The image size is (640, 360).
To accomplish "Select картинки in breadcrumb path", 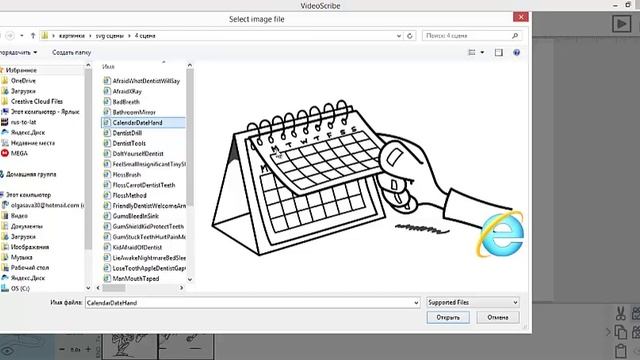I will [x=72, y=36].
